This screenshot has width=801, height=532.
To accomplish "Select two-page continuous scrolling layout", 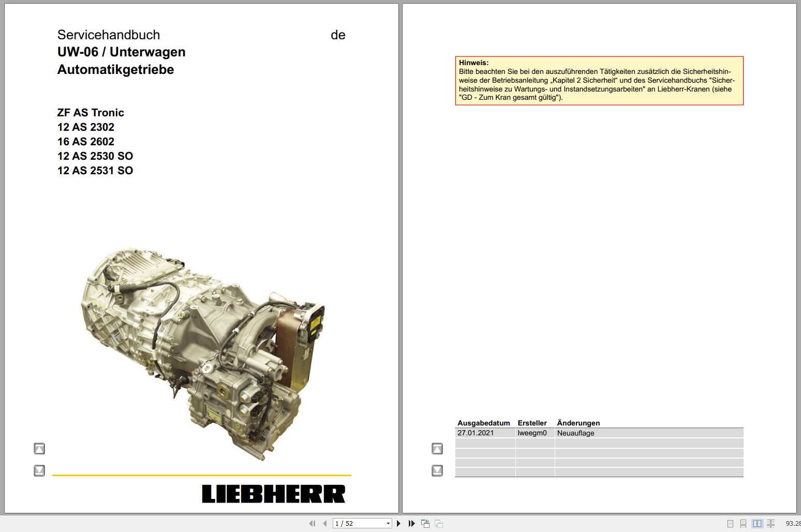I will tap(771, 524).
